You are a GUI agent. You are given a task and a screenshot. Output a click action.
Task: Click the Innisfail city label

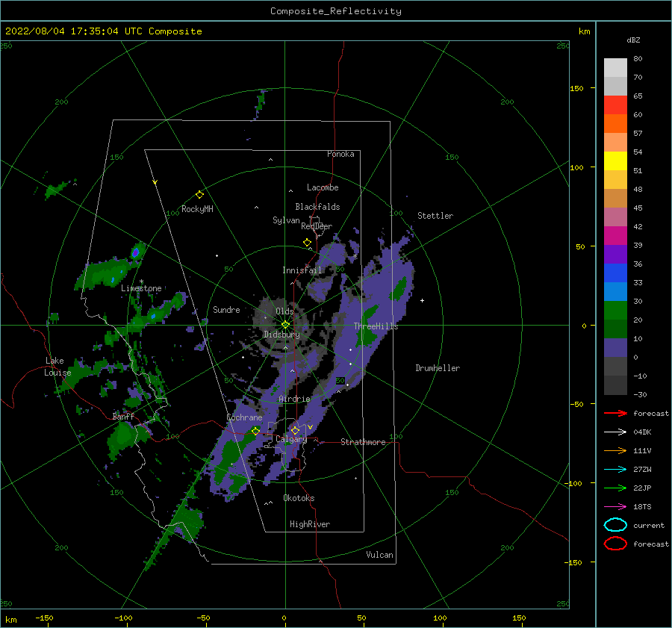[x=302, y=270]
